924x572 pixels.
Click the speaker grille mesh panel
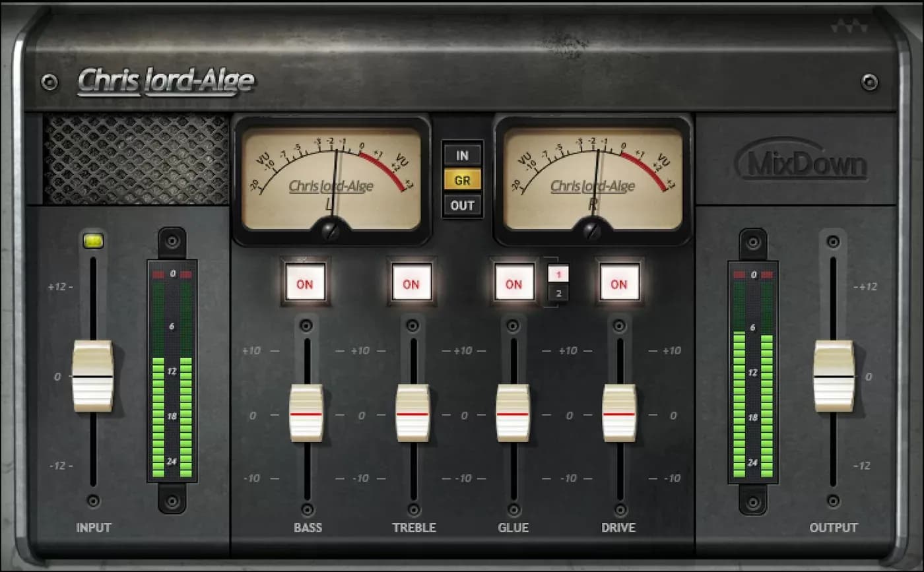pyautogui.click(x=137, y=159)
